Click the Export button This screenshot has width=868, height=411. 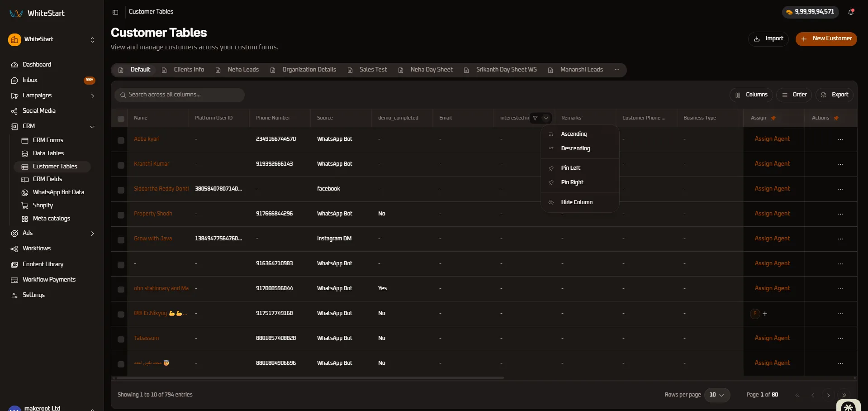click(835, 95)
